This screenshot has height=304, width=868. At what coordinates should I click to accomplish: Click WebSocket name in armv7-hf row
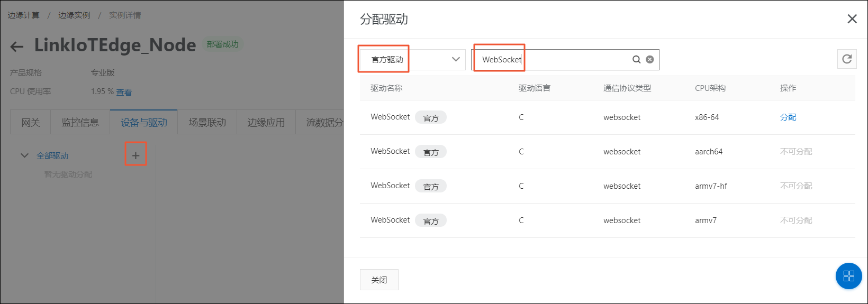[390, 186]
